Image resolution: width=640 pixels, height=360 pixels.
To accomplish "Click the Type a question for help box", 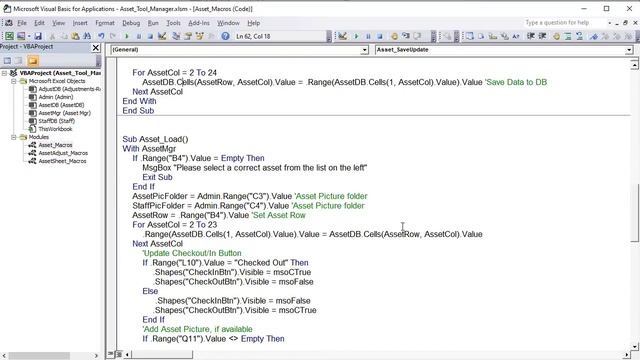I will point(564,23).
